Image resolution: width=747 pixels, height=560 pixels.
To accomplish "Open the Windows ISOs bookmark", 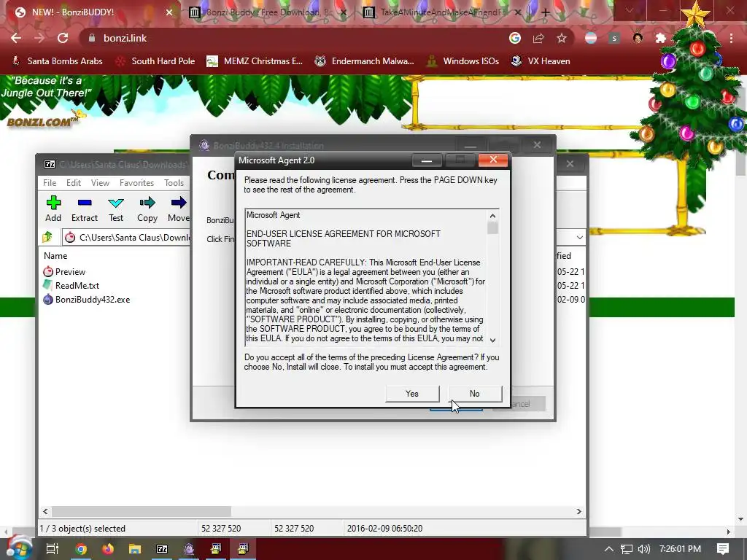I will pos(463,61).
